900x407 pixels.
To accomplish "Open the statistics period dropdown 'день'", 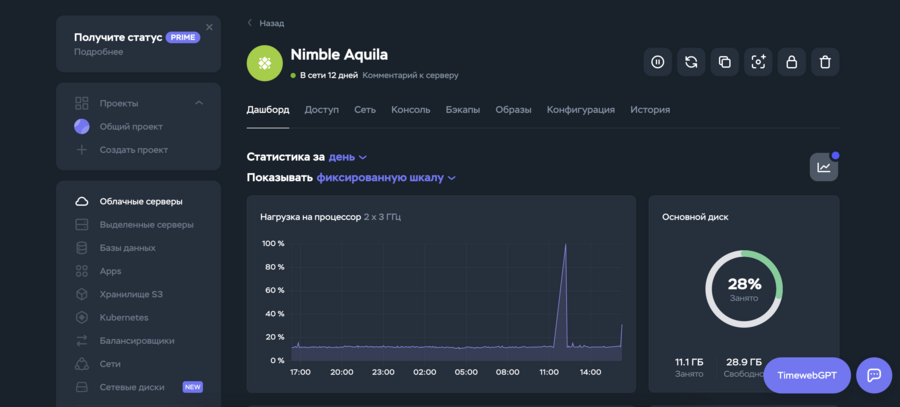I will point(347,157).
